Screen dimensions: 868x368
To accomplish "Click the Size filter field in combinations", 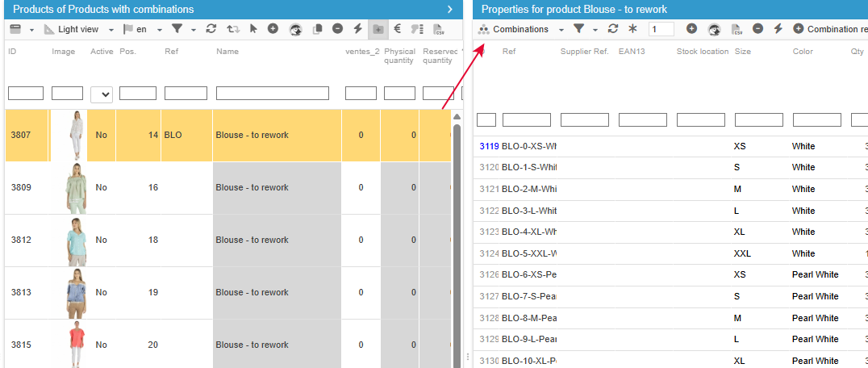I will pos(758,119).
